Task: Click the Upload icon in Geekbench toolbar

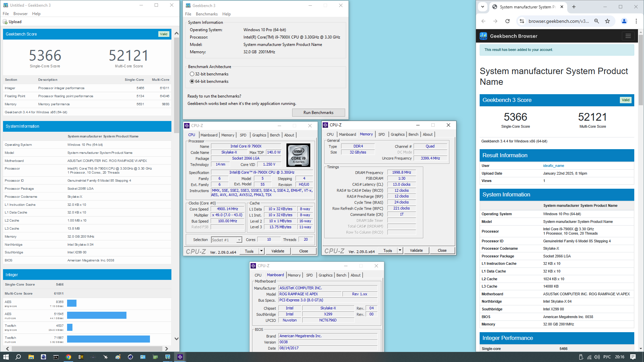Action: [x=5, y=22]
